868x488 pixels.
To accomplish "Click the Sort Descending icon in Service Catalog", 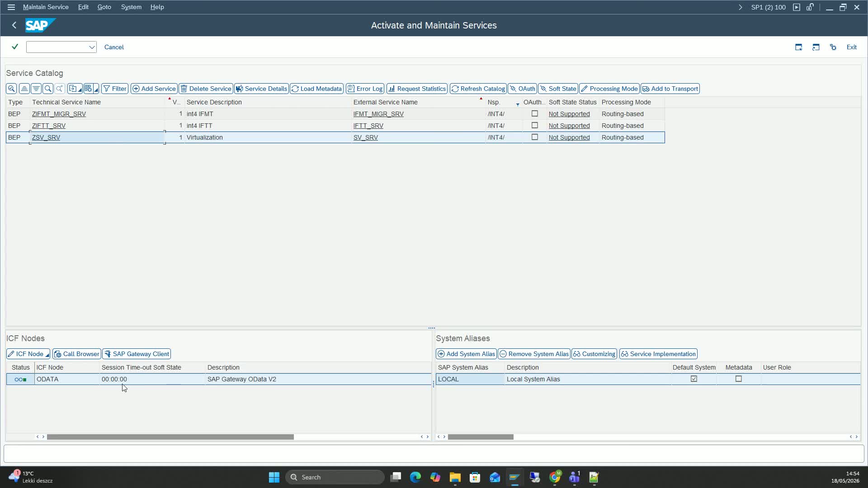I will tap(36, 89).
